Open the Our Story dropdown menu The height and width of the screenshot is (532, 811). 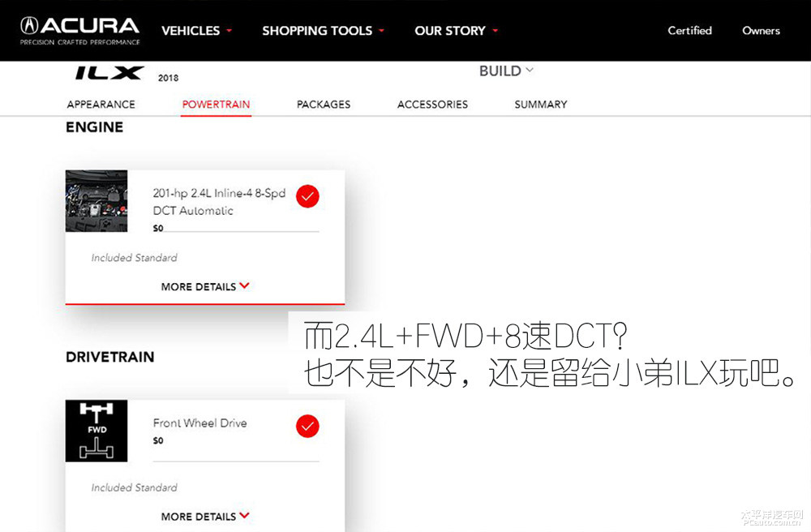[456, 31]
